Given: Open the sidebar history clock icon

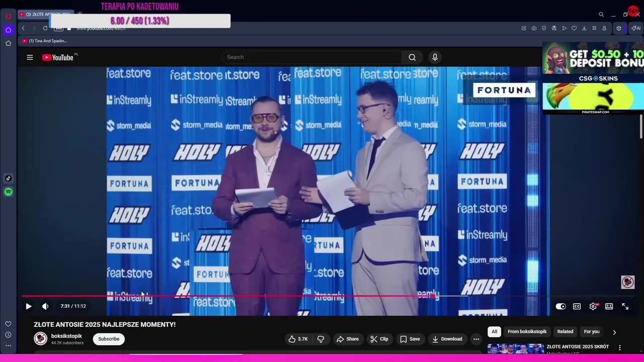Looking at the screenshot, I should pyautogui.click(x=8, y=335).
